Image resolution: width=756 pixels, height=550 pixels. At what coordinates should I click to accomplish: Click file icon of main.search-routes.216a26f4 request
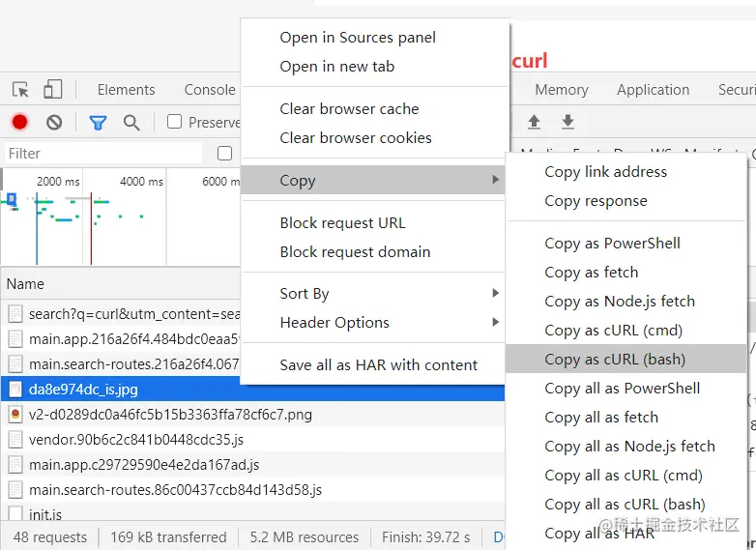[15, 364]
